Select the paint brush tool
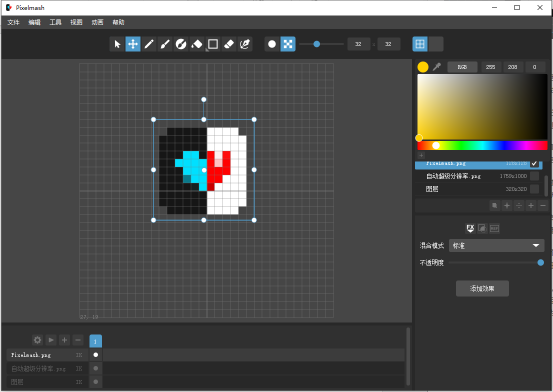 point(165,44)
